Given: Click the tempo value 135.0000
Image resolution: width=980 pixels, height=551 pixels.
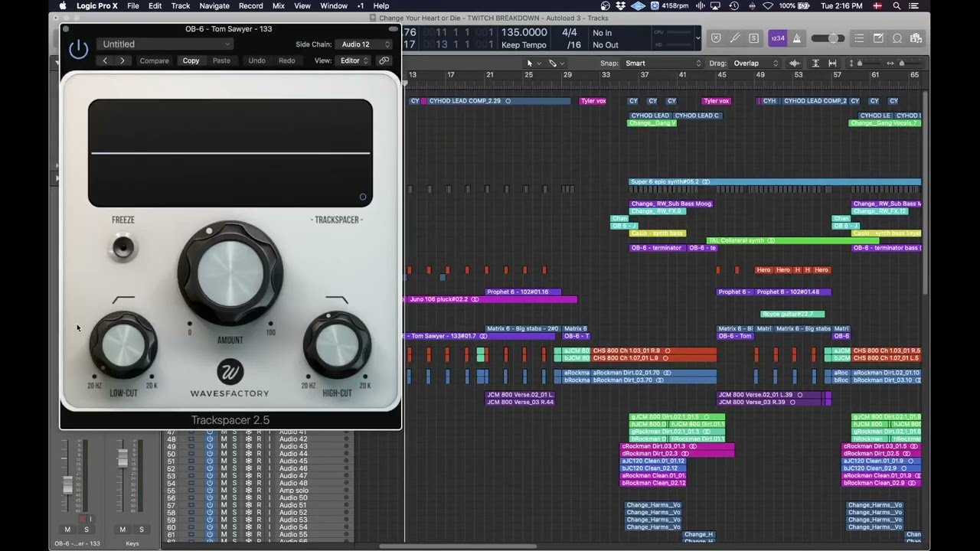Looking at the screenshot, I should pos(524,33).
